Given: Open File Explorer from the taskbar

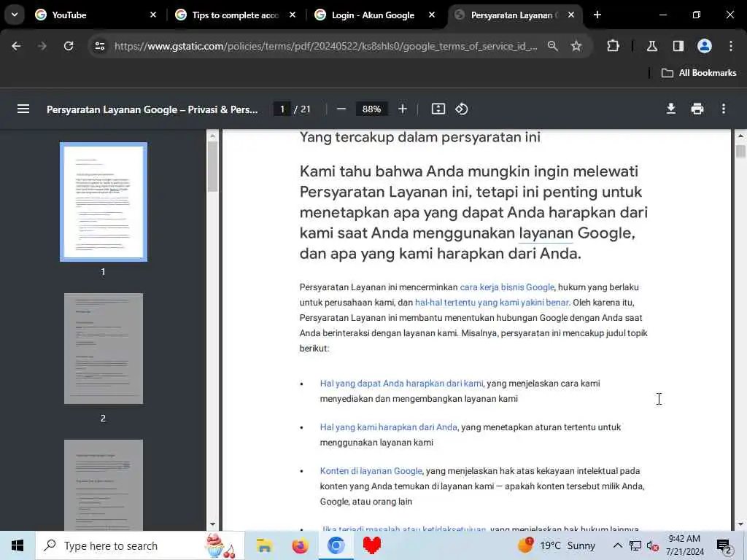Looking at the screenshot, I should coord(264,545).
